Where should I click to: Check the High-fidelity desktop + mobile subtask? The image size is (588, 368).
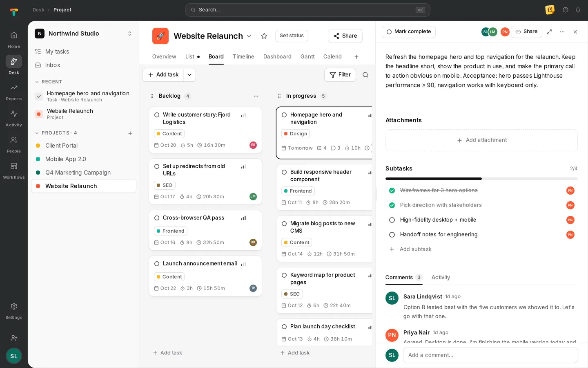(x=392, y=220)
